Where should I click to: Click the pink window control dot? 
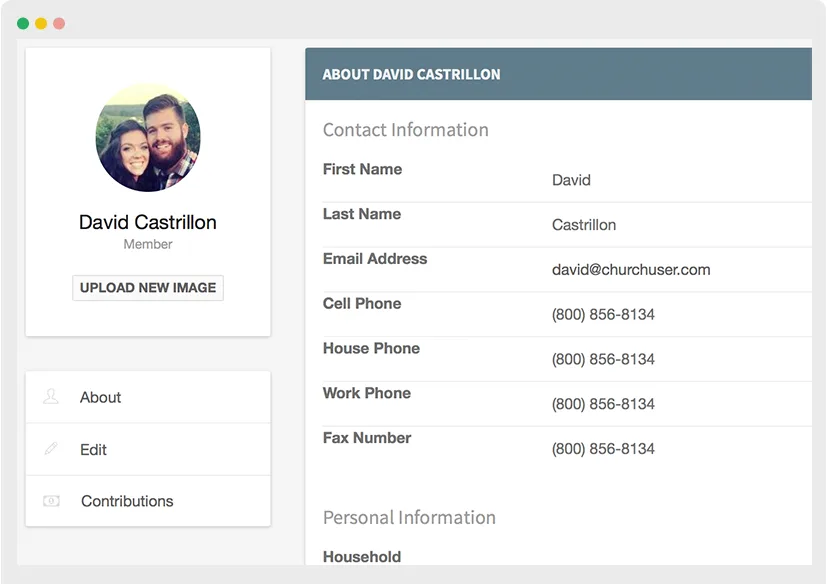(x=59, y=23)
